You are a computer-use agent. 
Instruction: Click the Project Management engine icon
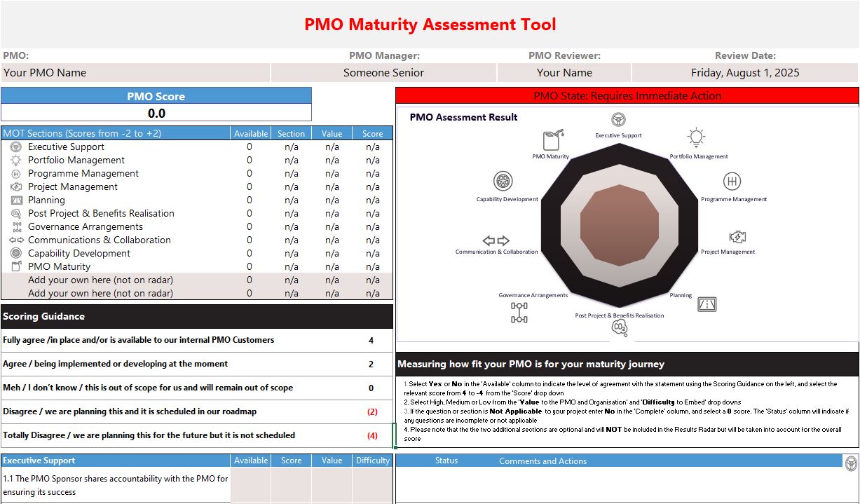pos(736,238)
